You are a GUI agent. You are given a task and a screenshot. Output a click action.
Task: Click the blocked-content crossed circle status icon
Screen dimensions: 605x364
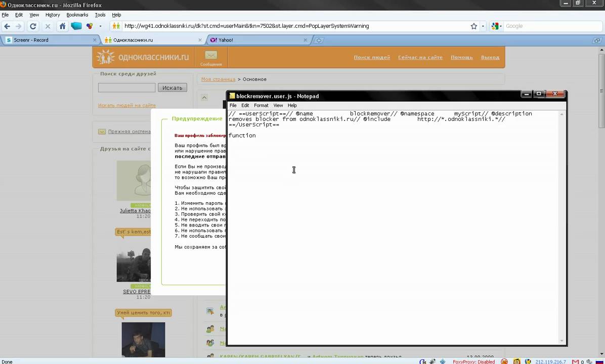[504, 361]
